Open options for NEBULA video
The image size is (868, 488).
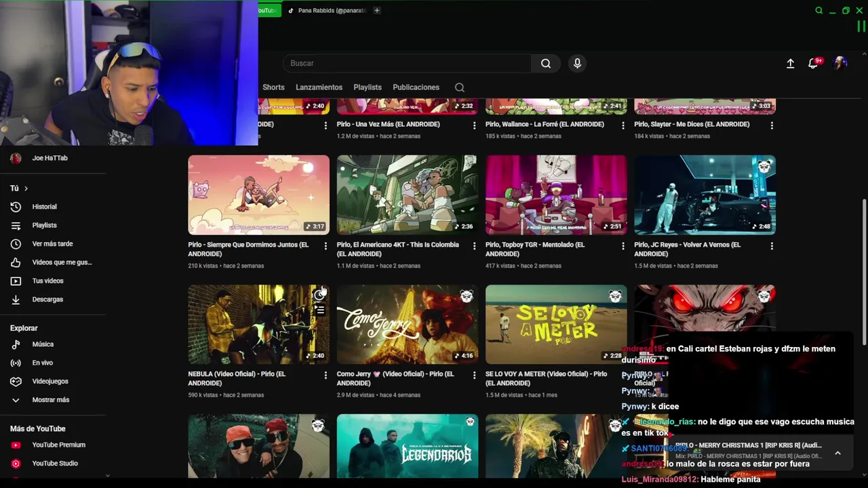325,375
